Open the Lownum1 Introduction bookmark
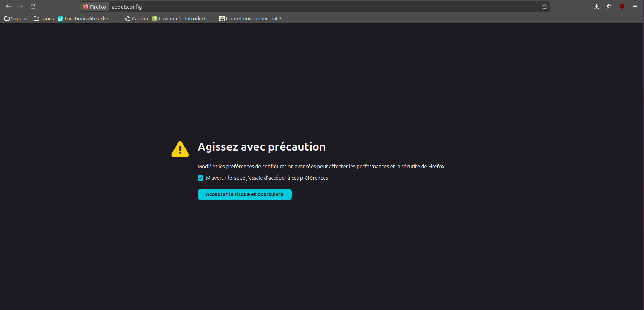Image resolution: width=644 pixels, height=310 pixels. (x=182, y=19)
